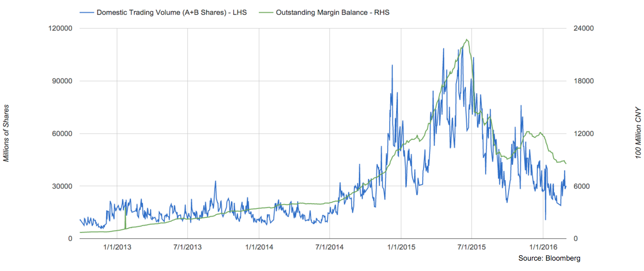Select the 7/1/2013 x-axis date label
The width and height of the screenshot is (644, 271).
188,247
